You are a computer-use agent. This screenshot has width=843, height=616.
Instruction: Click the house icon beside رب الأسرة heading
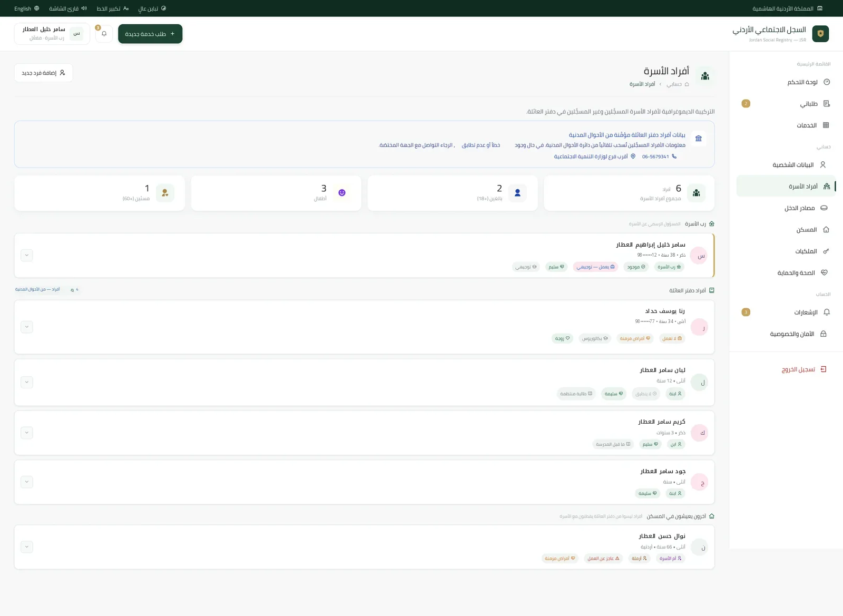pyautogui.click(x=712, y=224)
